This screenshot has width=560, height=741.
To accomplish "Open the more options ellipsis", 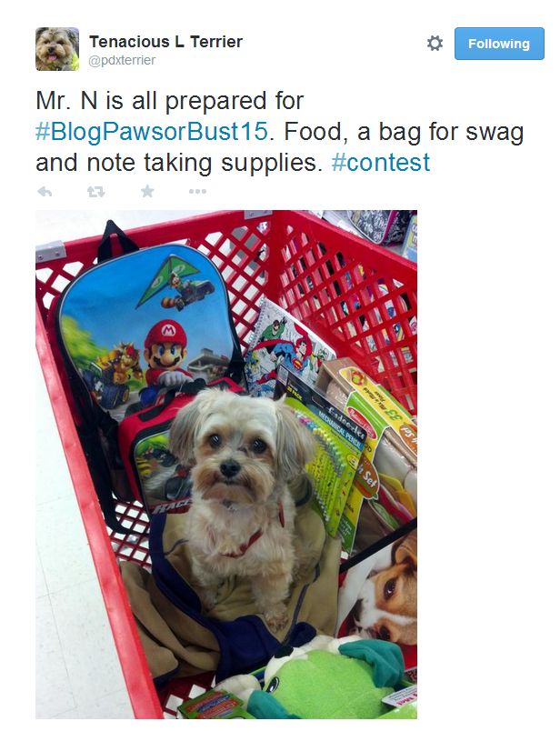I will pos(197,192).
